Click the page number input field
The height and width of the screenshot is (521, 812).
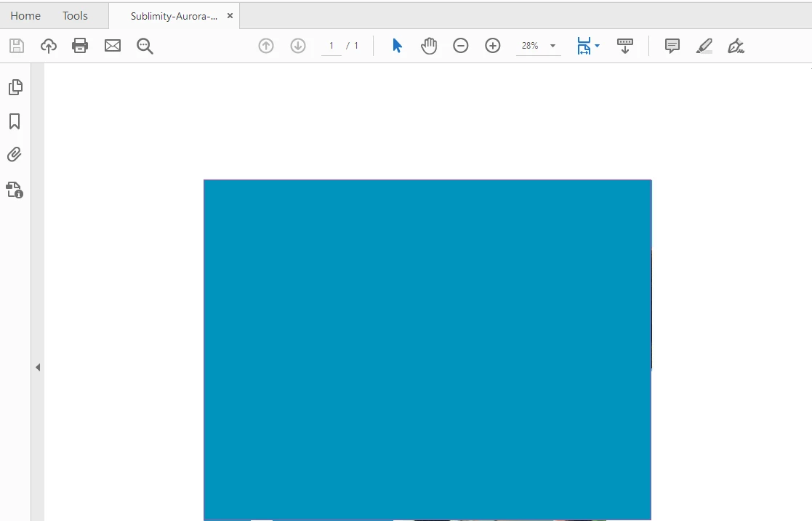(x=331, y=46)
